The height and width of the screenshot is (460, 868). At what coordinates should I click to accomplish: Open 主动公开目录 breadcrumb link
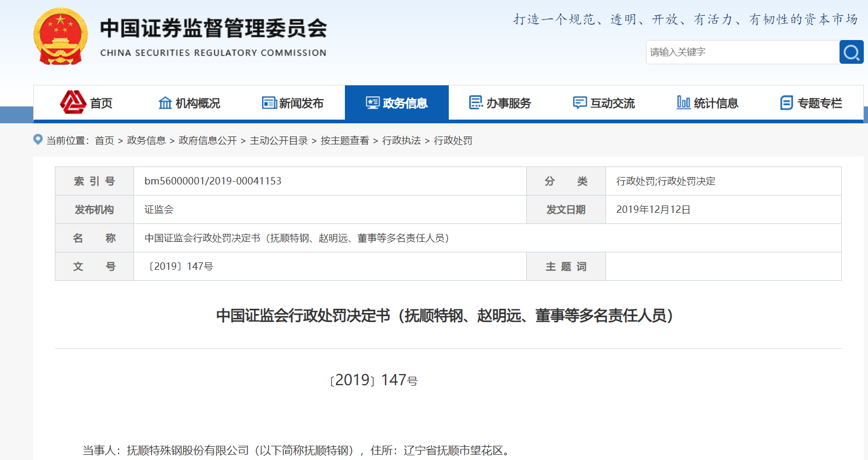click(x=279, y=141)
